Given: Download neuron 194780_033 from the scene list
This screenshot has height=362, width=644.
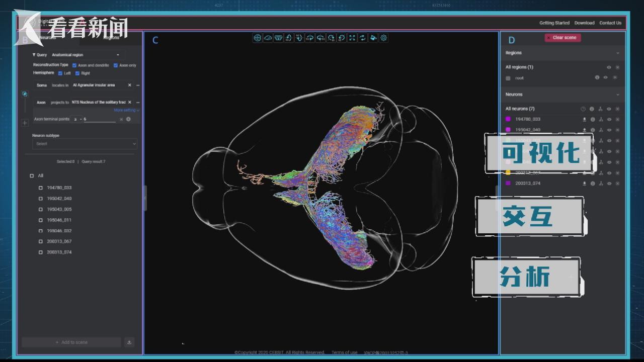Looking at the screenshot, I should (x=585, y=120).
